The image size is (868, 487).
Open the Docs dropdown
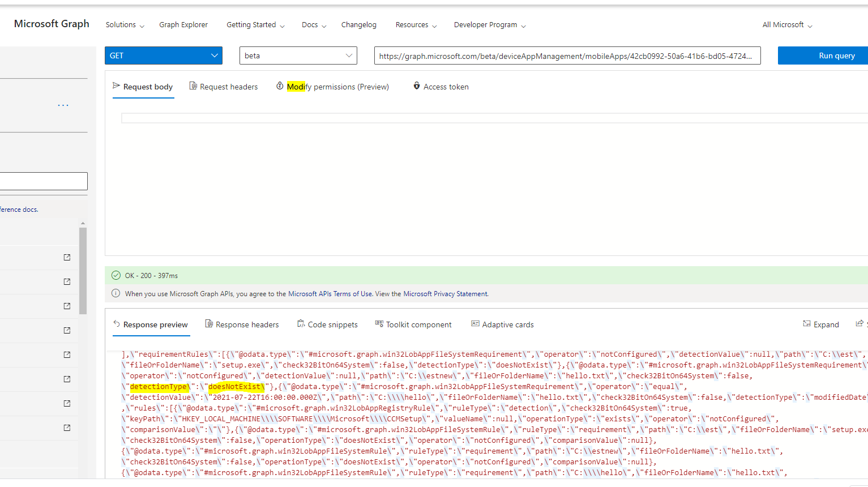[x=314, y=25]
